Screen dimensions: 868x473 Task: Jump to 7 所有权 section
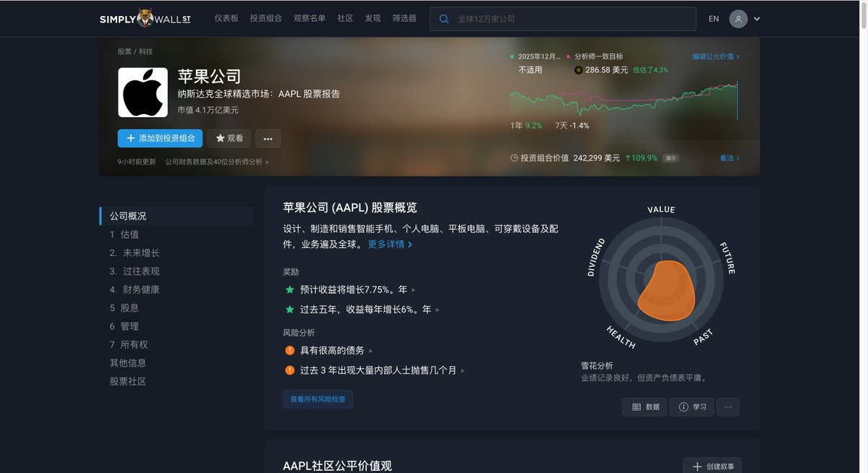tap(129, 345)
